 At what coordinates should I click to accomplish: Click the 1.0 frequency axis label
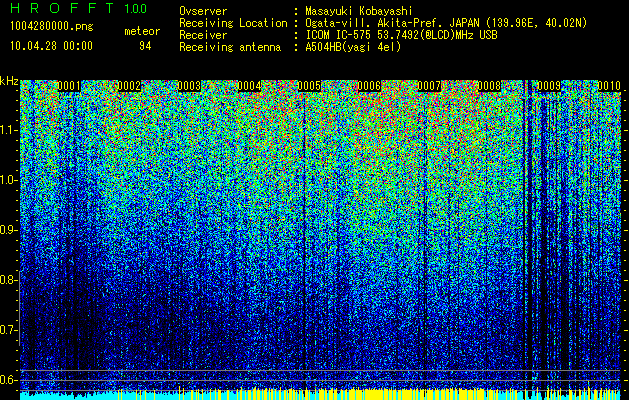tap(8, 180)
